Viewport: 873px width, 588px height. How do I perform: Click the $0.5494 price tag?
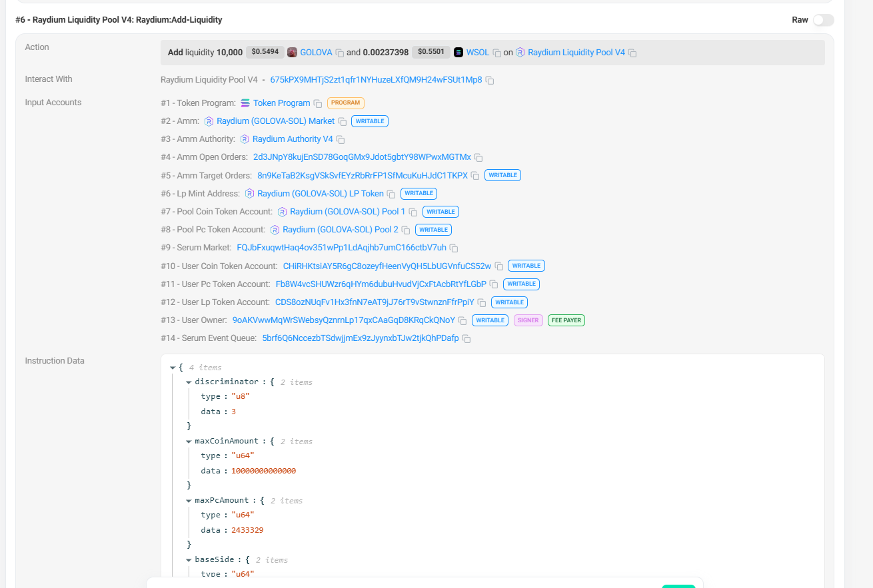265,52
